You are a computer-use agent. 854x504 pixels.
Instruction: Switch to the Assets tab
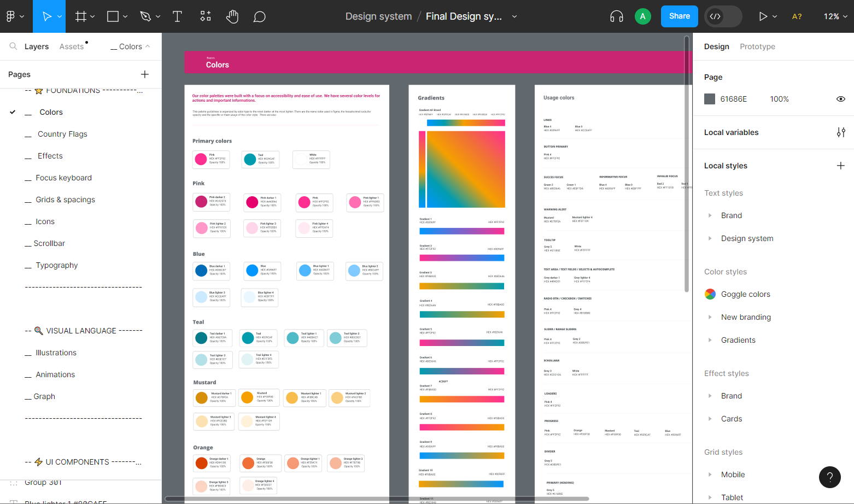(x=72, y=46)
